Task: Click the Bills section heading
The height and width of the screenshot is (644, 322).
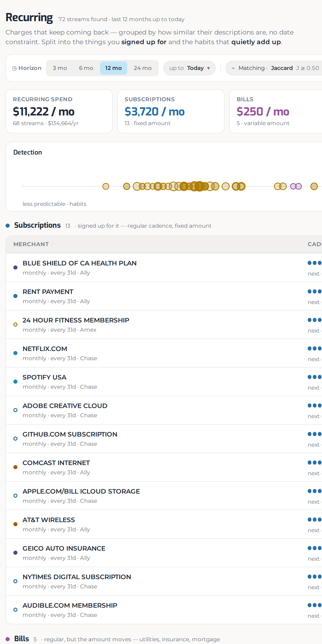Action: tap(21, 639)
